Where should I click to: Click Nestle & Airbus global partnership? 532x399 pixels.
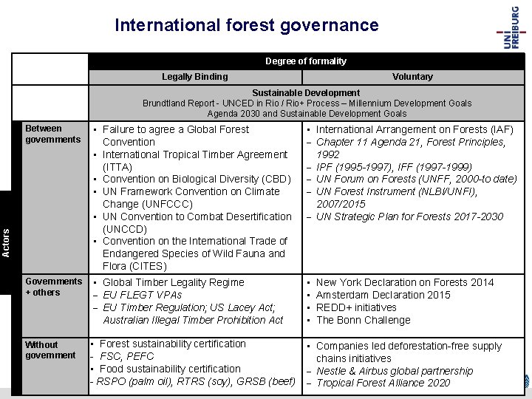pos(395,371)
